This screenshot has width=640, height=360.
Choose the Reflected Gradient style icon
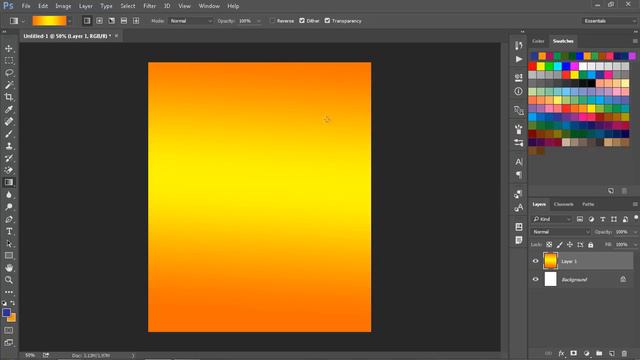point(124,21)
